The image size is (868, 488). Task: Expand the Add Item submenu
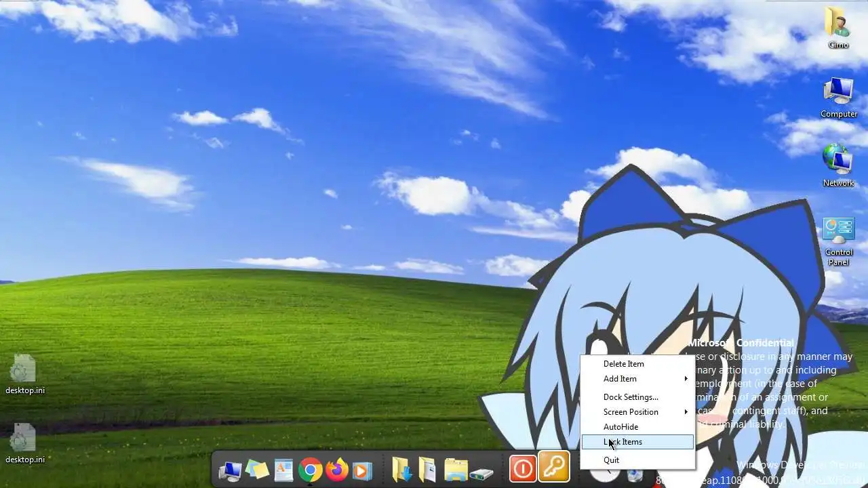637,379
